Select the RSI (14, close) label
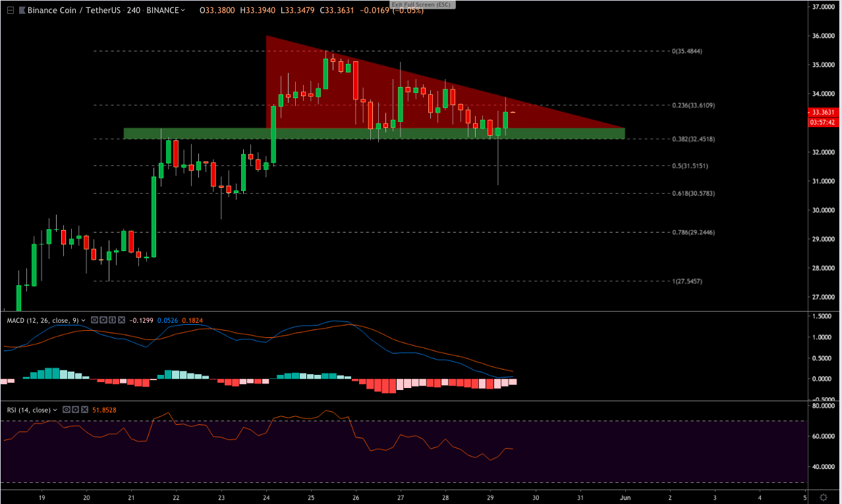 [28, 410]
